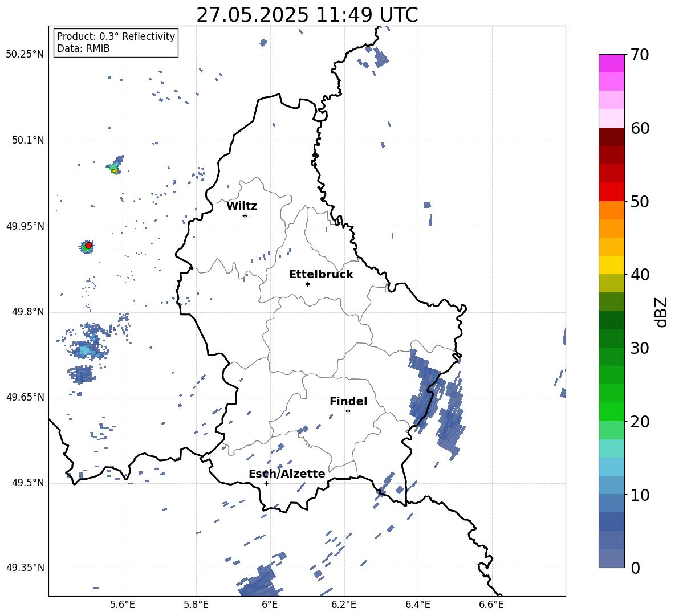Click the "Data: RMIB" text
This screenshot has width=675, height=616.
click(83, 48)
